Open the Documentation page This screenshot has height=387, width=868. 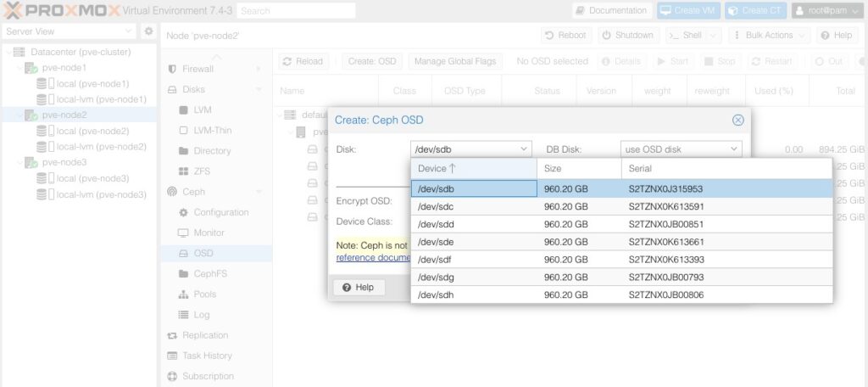tap(612, 10)
